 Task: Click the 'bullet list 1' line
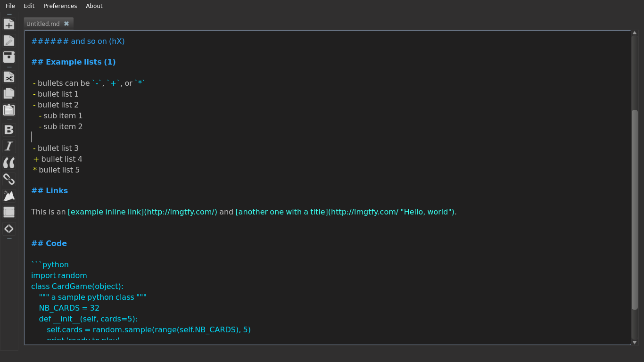click(x=56, y=94)
